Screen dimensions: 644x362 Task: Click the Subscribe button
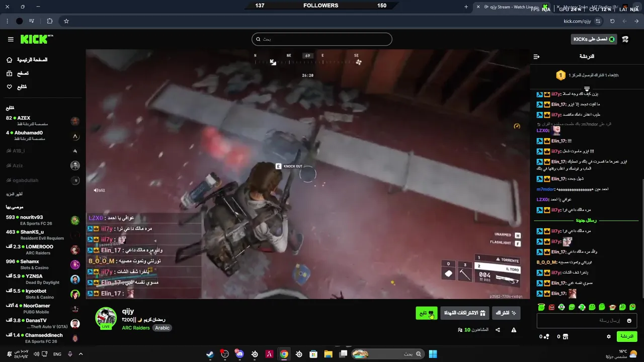pos(506,313)
